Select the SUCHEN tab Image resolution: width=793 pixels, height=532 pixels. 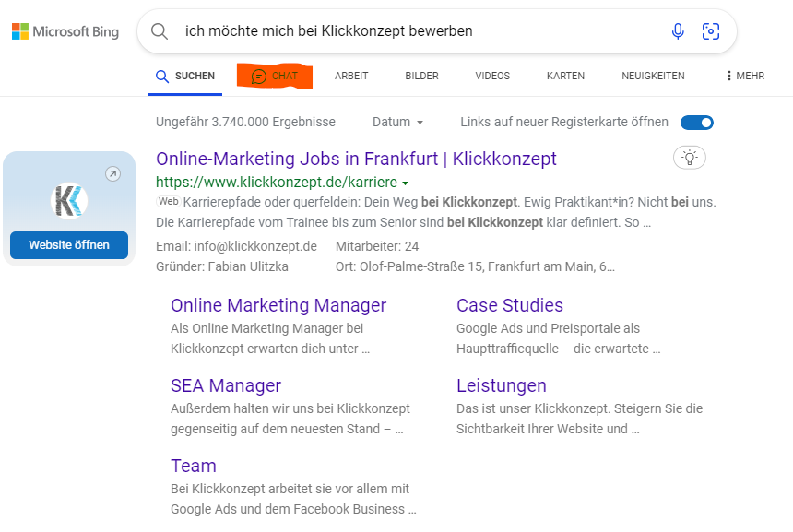click(x=185, y=76)
